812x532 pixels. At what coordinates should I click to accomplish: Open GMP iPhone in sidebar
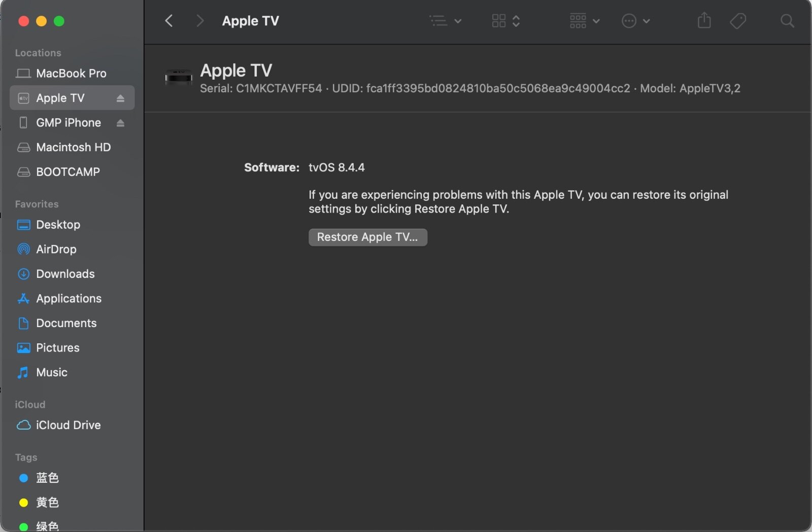point(72,123)
